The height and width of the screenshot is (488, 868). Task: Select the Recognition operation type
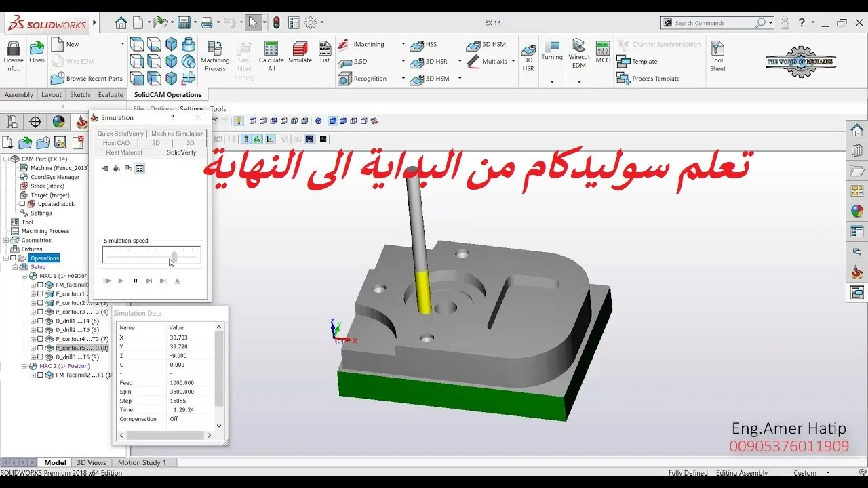pos(363,79)
